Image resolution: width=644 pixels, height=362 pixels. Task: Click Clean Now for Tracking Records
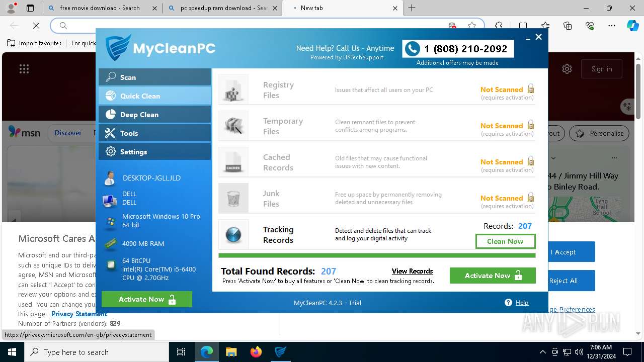(x=505, y=241)
